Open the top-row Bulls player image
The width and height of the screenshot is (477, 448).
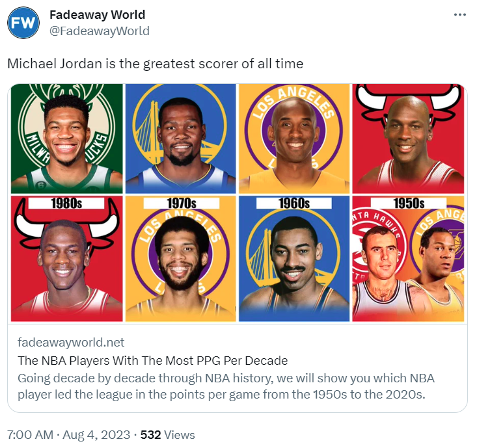[x=408, y=138]
